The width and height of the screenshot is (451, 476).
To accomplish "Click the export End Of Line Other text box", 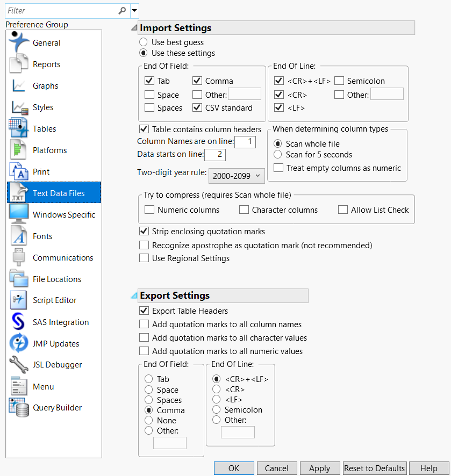I will click(238, 432).
